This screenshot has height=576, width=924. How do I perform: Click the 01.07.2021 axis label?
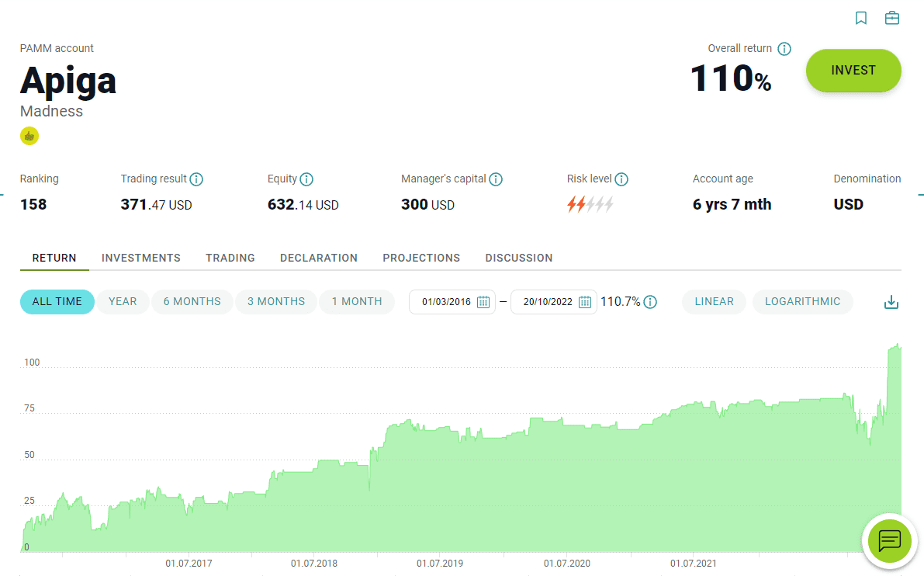click(x=693, y=564)
